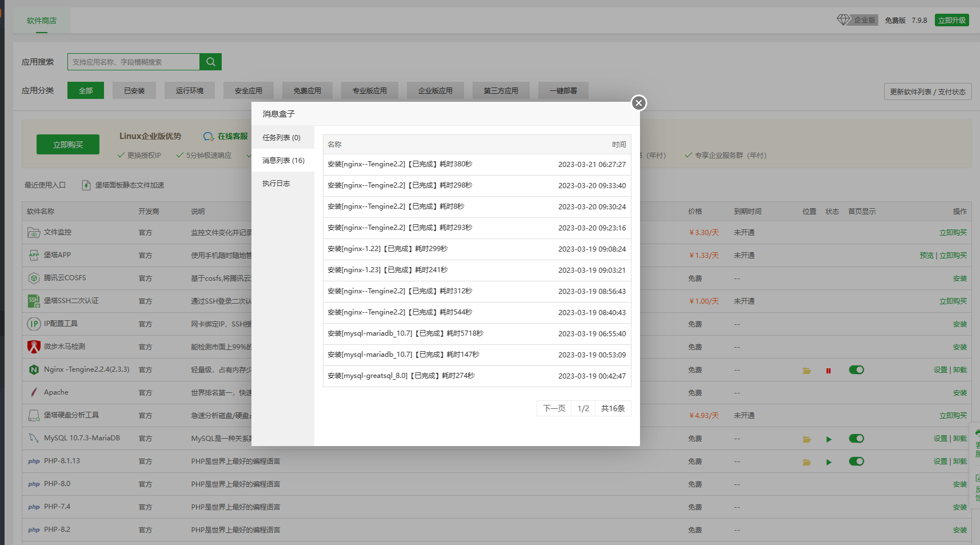Filter by 运行环境 category
The image size is (980, 545).
coord(190,90)
